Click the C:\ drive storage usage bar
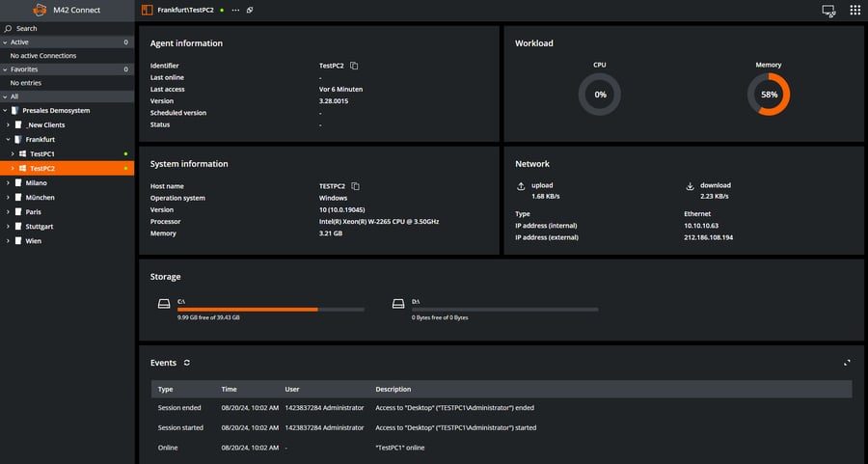This screenshot has width=868, height=464. pyautogui.click(x=271, y=309)
